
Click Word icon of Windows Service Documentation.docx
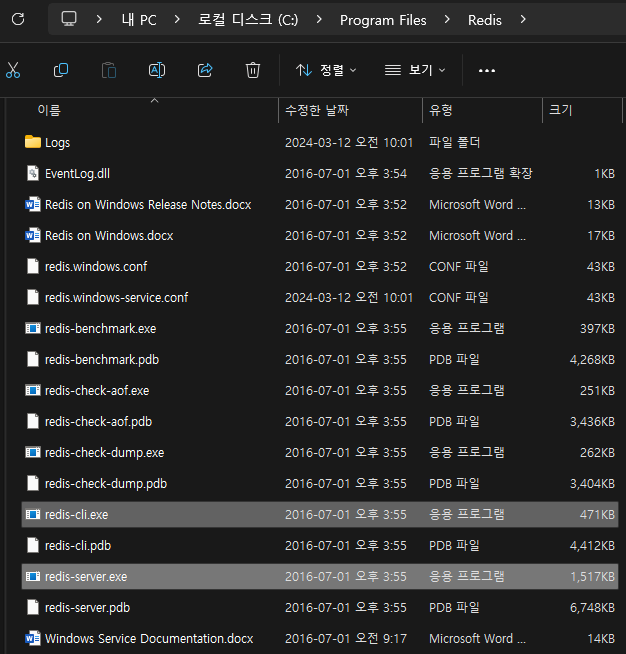(x=33, y=638)
